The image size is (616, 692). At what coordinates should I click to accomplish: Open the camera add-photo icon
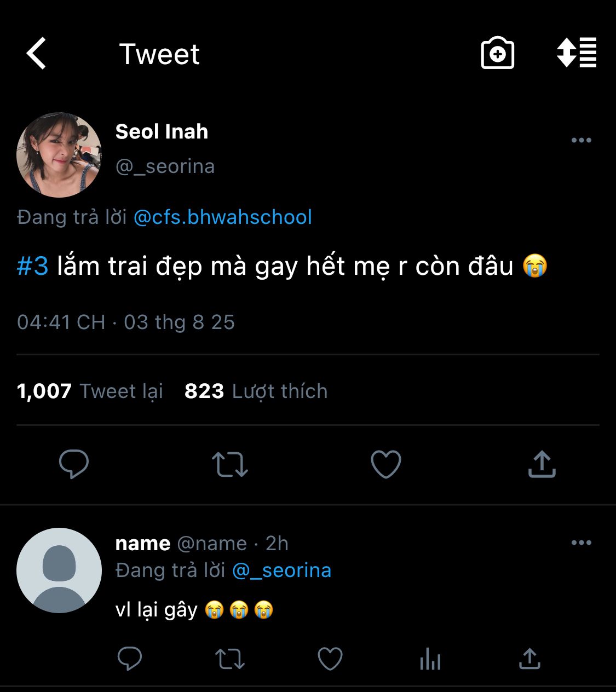[x=497, y=54]
